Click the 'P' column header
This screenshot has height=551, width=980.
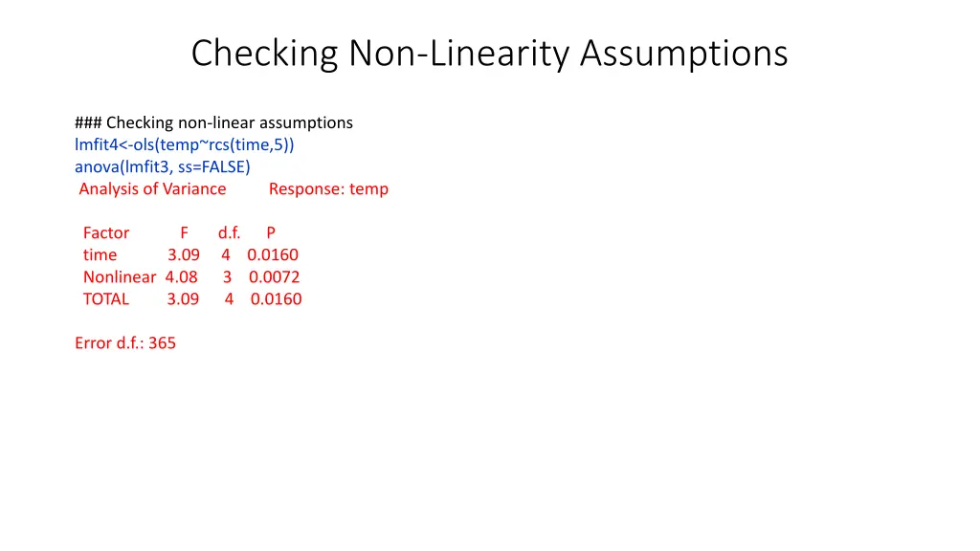tap(271, 232)
